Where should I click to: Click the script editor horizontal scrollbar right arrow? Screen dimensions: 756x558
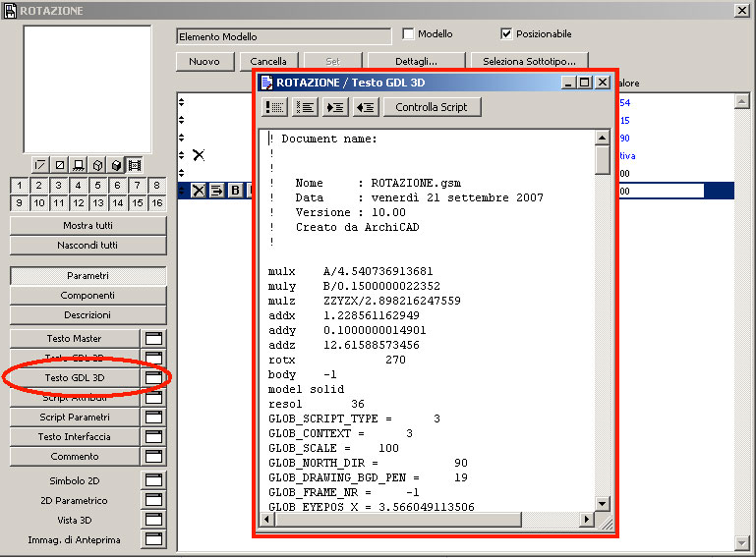coord(587,519)
